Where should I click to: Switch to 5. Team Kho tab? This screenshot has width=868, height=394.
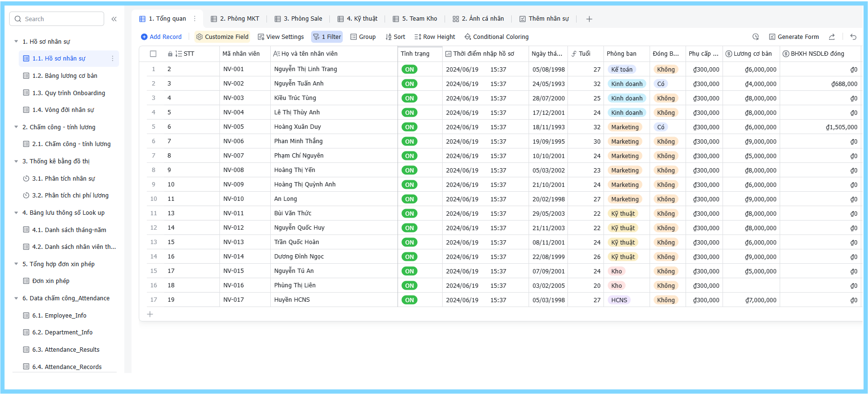click(x=415, y=19)
